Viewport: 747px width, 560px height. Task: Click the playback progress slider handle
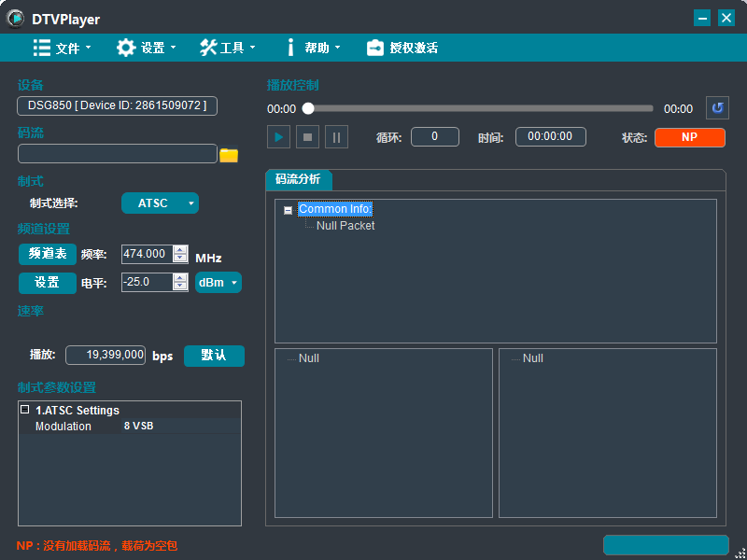(308, 109)
